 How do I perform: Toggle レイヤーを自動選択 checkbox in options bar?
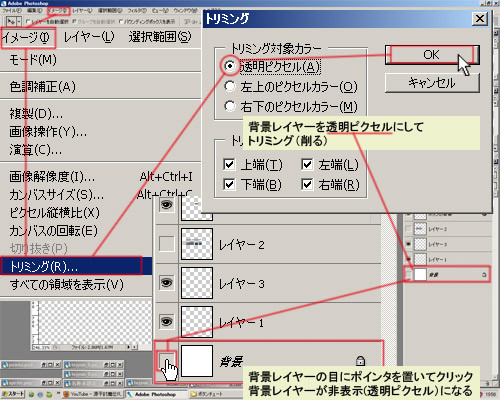tap(28, 22)
